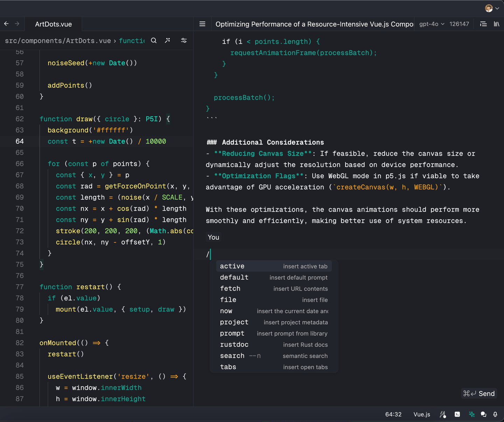This screenshot has width=504, height=422.
Task: Click the You role label
Action: [x=213, y=237]
